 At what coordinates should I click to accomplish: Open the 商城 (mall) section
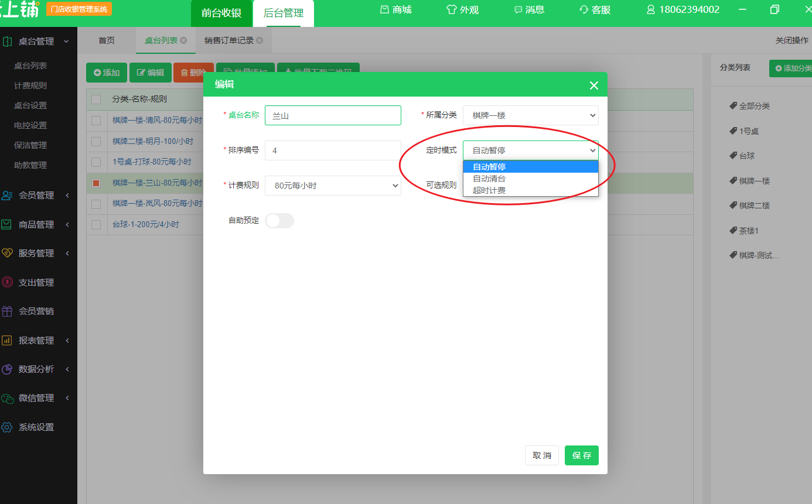(395, 9)
